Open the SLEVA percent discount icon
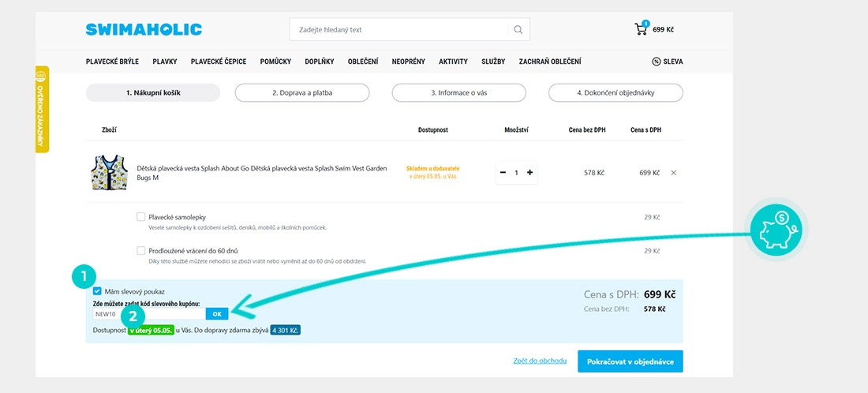868x393 pixels. tap(657, 62)
